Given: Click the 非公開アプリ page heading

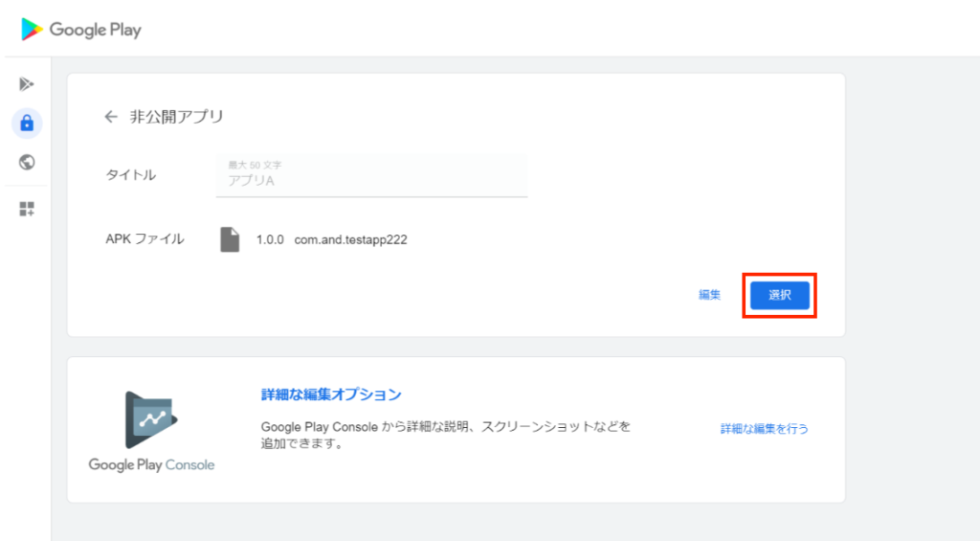Looking at the screenshot, I should point(176,117).
